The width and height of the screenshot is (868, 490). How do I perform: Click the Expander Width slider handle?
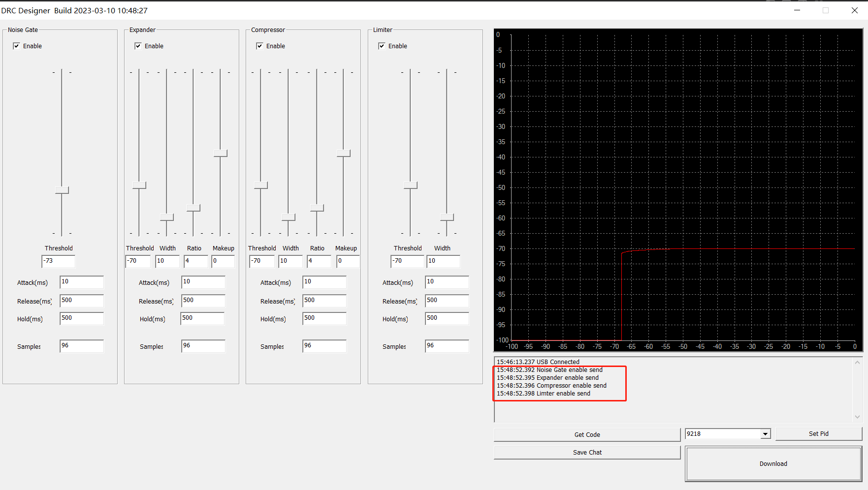pos(166,216)
